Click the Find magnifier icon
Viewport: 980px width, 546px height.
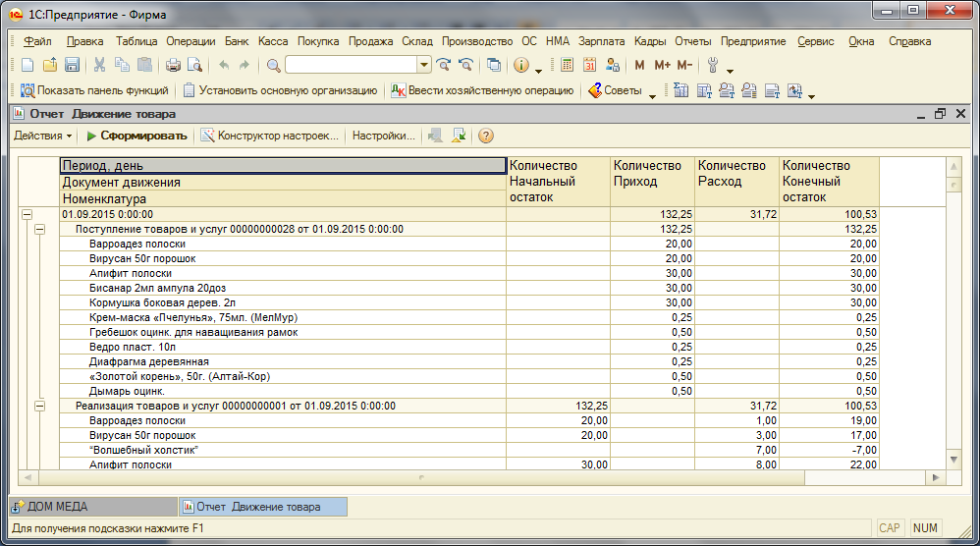(273, 65)
